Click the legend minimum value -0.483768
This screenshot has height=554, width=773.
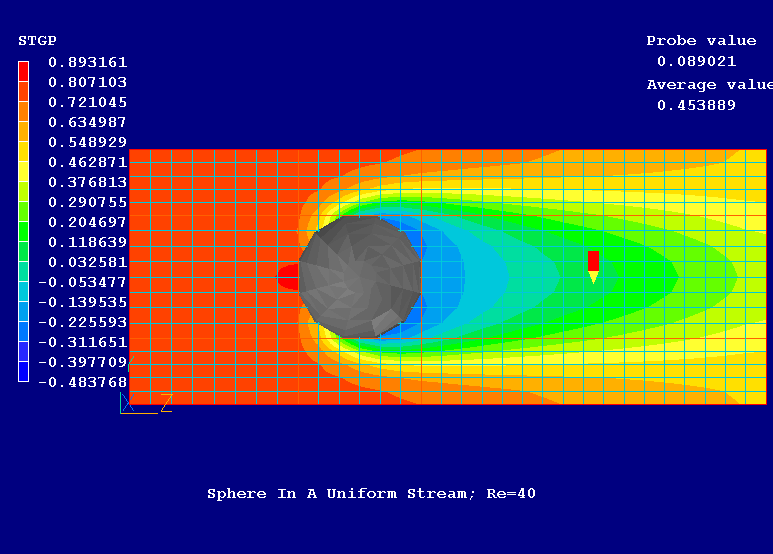tap(83, 382)
